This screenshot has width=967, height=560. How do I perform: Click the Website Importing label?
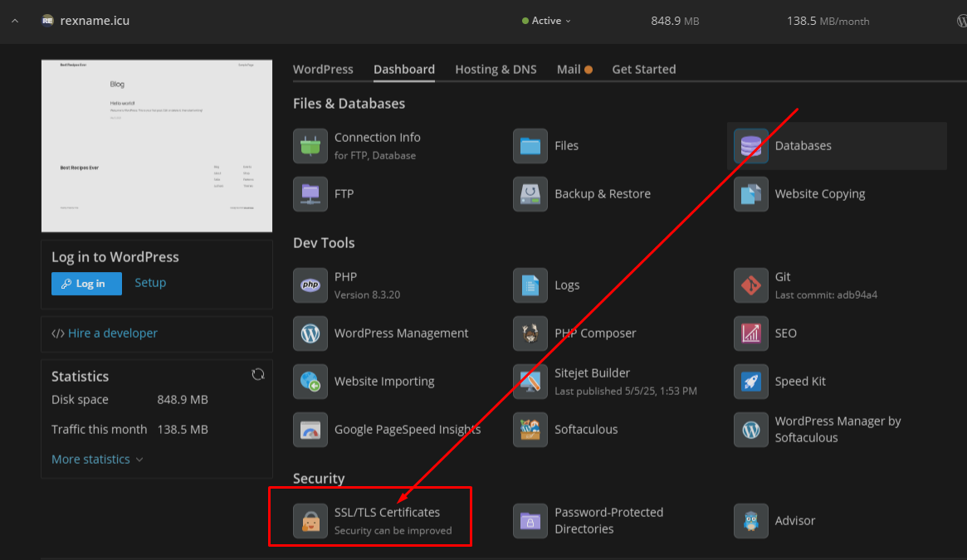pyautogui.click(x=384, y=381)
